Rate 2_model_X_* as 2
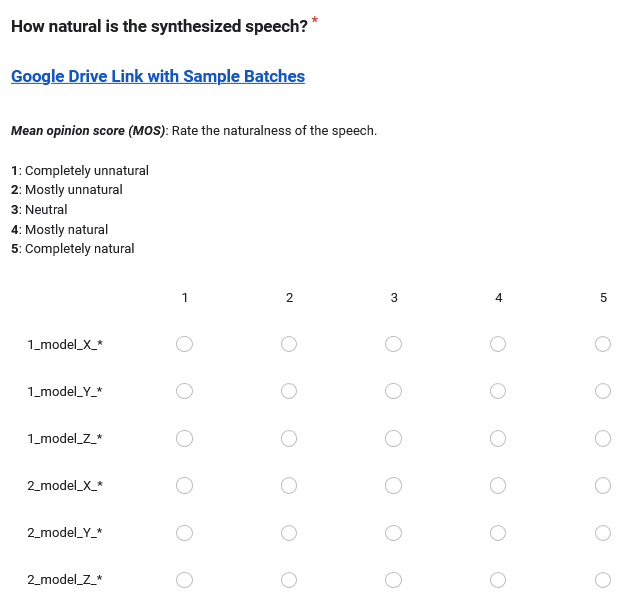Screen dimensions: 641x615 [x=289, y=485]
